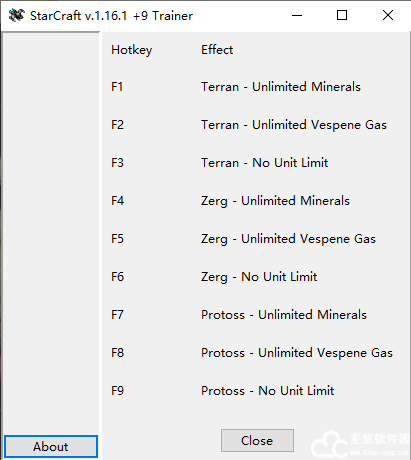The height and width of the screenshot is (460, 411).
Task: Maximize the trainer window
Action: tap(342, 15)
